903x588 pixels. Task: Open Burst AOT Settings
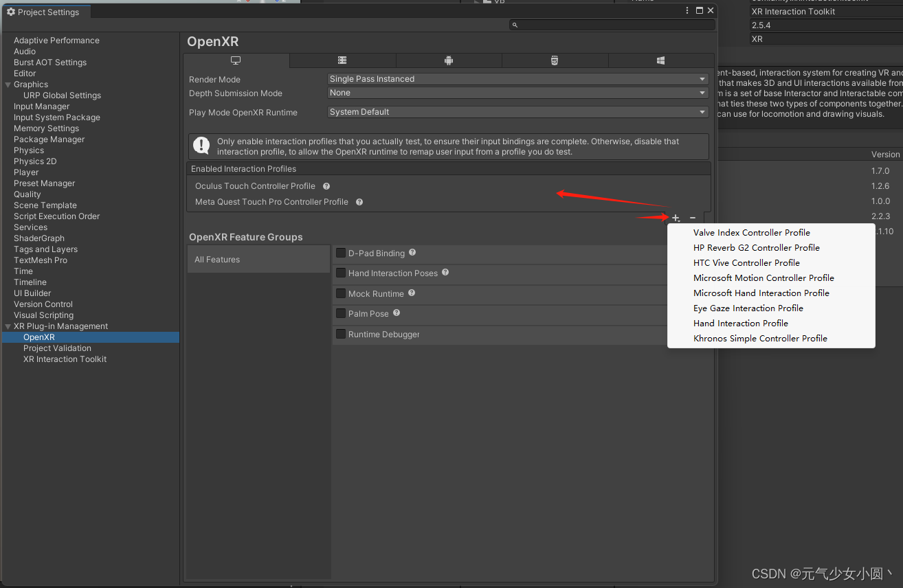pos(50,63)
